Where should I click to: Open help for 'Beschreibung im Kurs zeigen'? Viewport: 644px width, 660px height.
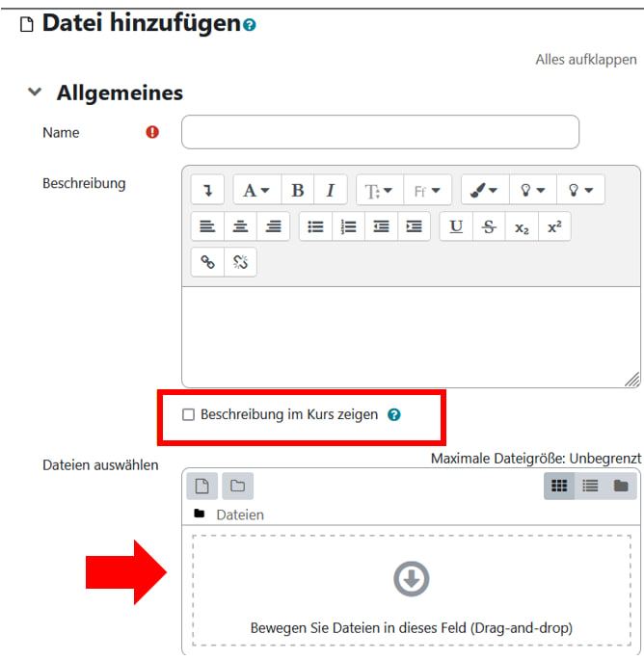[x=393, y=415]
